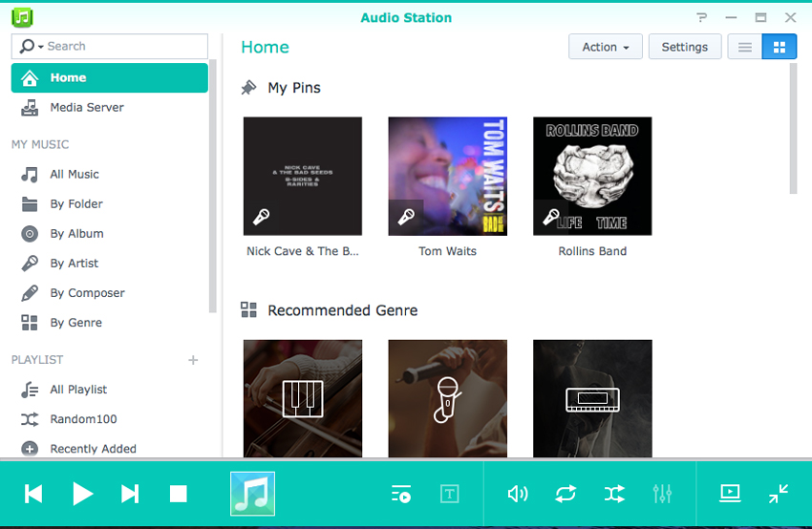Viewport: 812px width, 529px height.
Task: Click the volume speaker icon
Action: [x=518, y=494]
